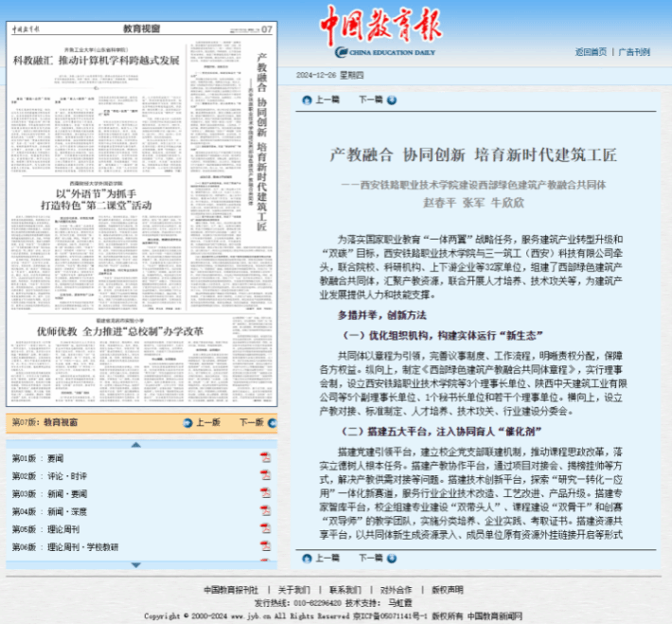Click 马虹霞 technical support name
Viewport: 672px width, 624px height.
coord(399,603)
